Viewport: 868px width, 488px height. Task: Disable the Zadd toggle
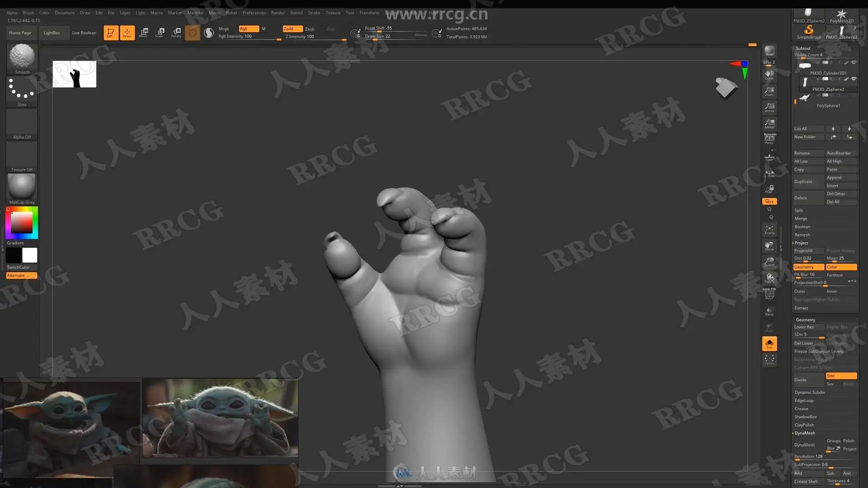[292, 29]
